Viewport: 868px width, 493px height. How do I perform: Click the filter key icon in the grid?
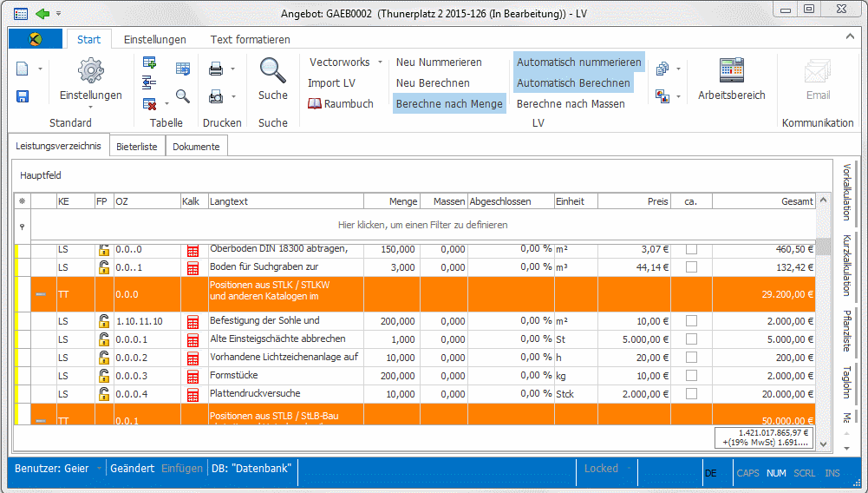23,226
